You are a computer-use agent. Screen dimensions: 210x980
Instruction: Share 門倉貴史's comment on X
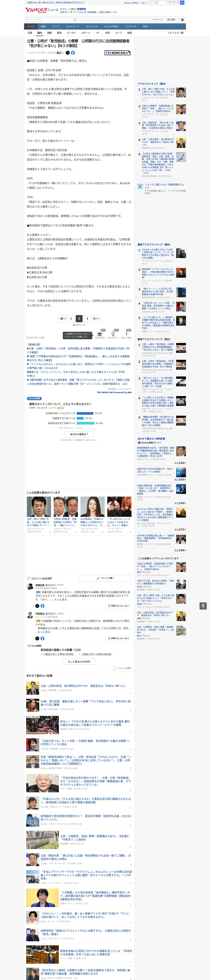tap(37, 638)
